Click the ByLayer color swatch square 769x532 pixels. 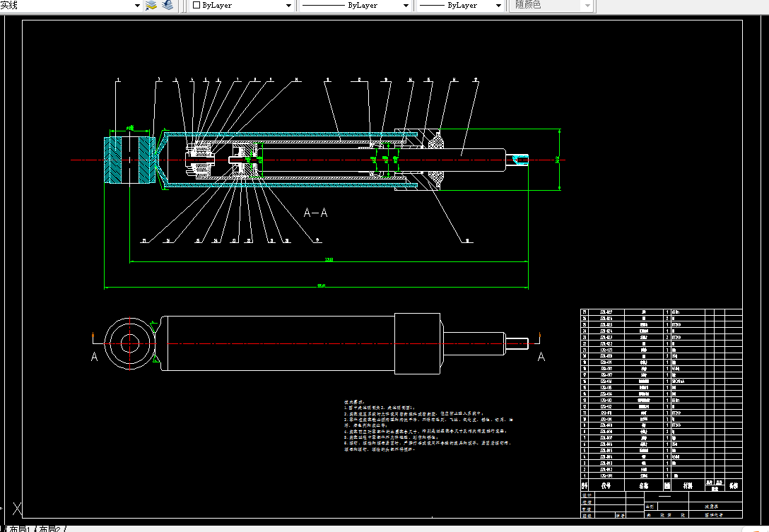[196, 5]
